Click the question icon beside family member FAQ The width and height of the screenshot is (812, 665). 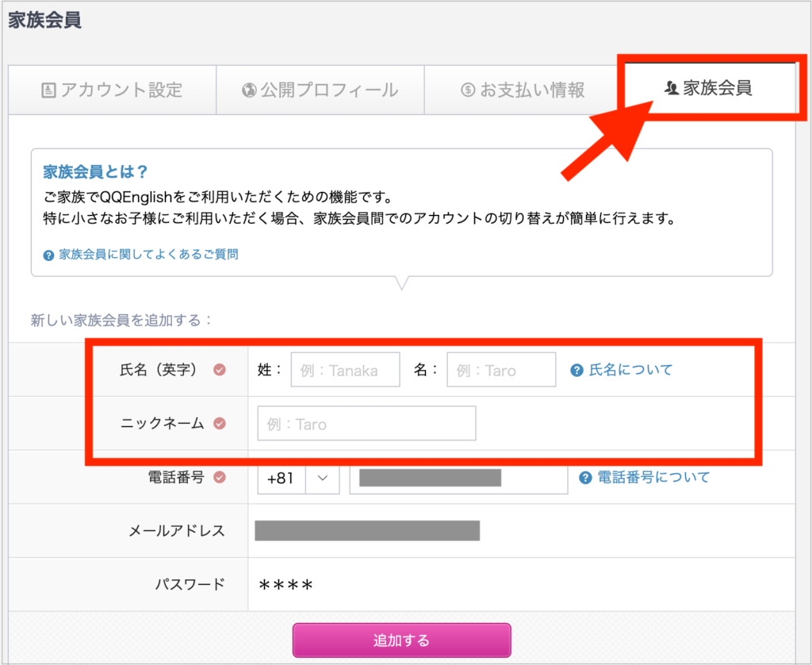click(x=49, y=255)
